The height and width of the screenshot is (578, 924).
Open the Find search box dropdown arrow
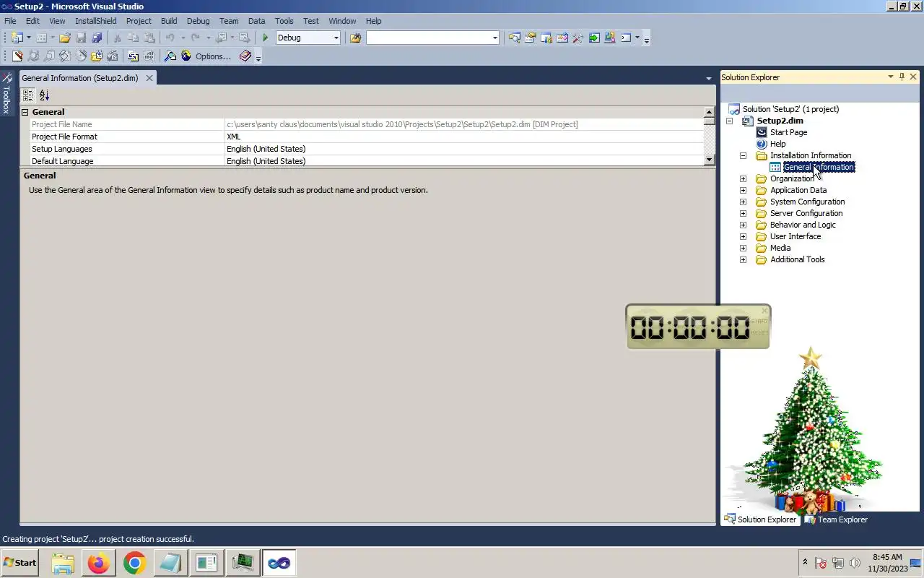click(495, 38)
